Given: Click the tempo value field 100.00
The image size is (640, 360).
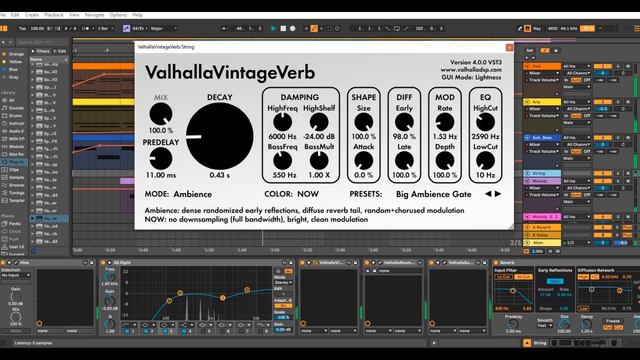Looking at the screenshot, I should 37,29.
